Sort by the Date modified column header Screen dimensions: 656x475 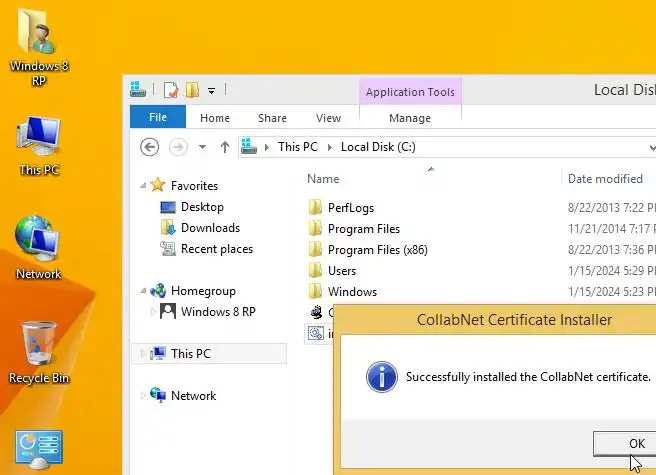(x=605, y=179)
